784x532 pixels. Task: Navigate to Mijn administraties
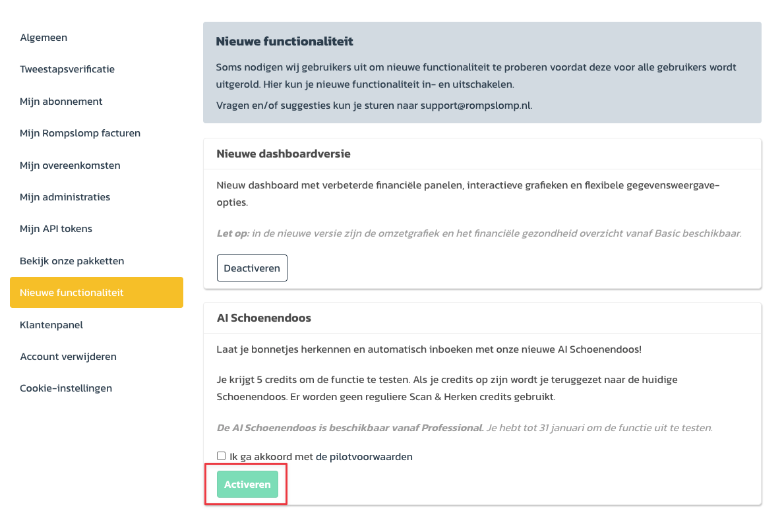coord(65,197)
